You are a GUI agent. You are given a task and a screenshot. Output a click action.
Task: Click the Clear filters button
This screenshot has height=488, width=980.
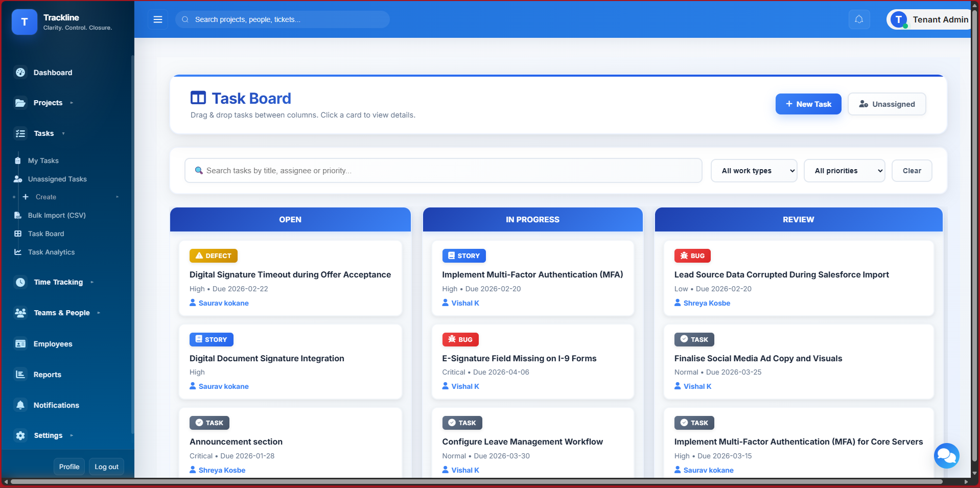[912, 171]
